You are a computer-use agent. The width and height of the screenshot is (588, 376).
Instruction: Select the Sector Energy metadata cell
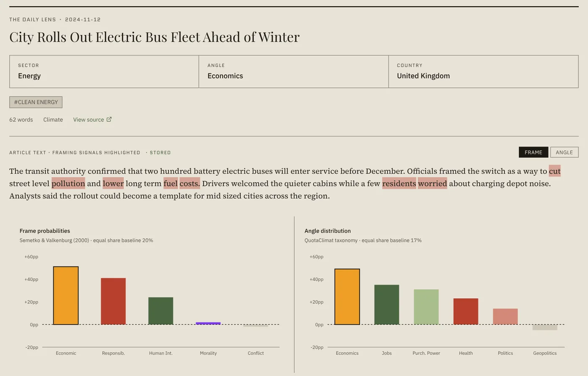[104, 72]
